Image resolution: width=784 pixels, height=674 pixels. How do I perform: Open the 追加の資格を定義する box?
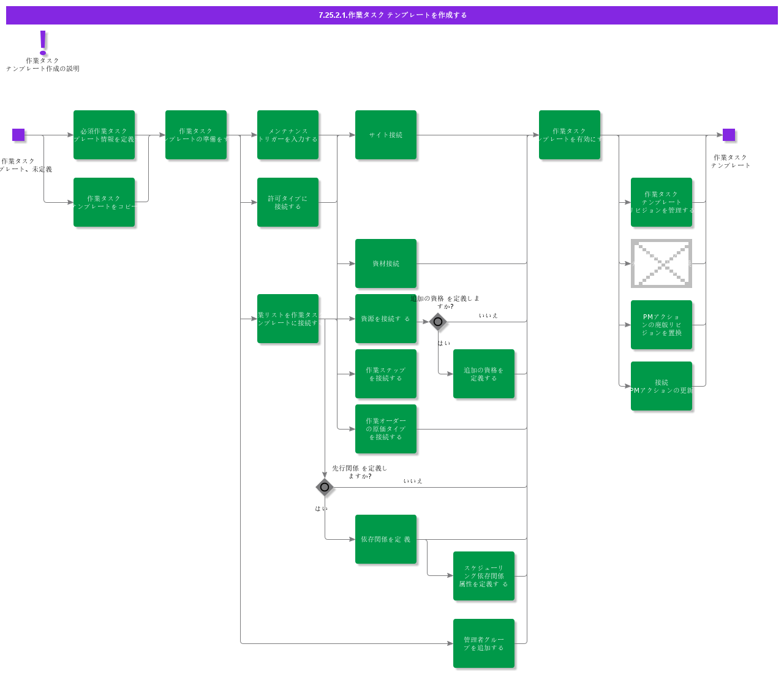[x=484, y=374]
